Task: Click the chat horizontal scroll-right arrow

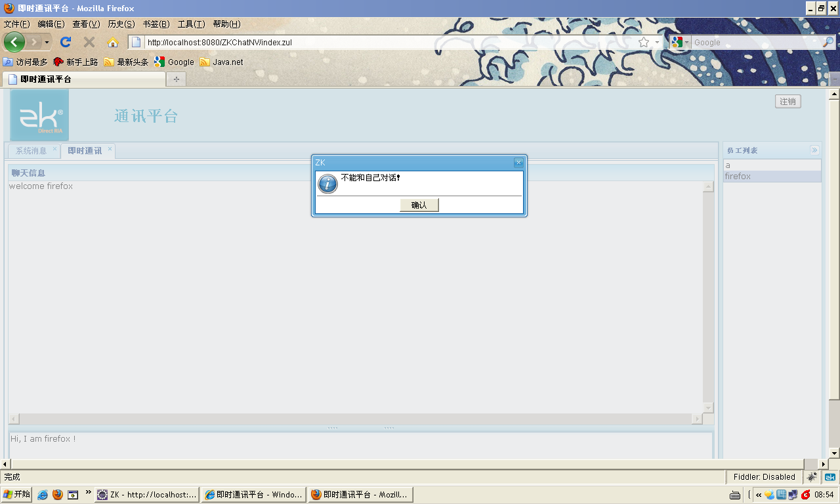Action: [697, 419]
